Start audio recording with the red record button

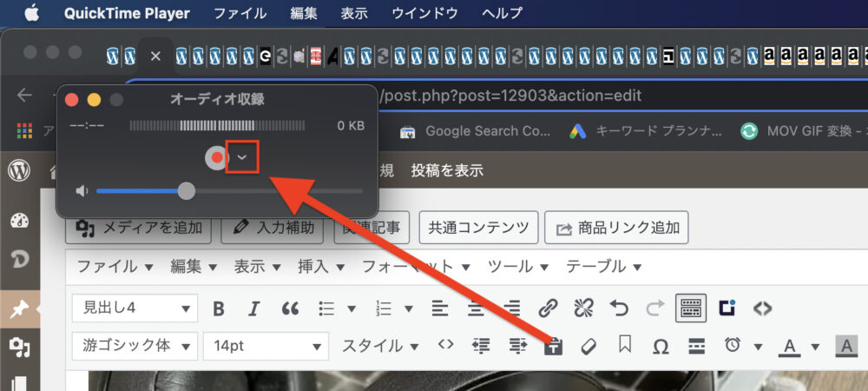pyautogui.click(x=216, y=158)
